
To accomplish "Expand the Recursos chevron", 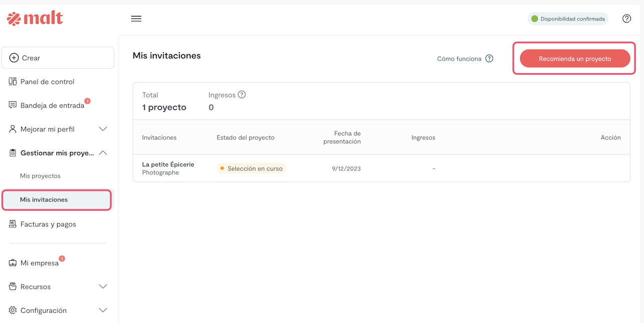I will [x=103, y=287].
